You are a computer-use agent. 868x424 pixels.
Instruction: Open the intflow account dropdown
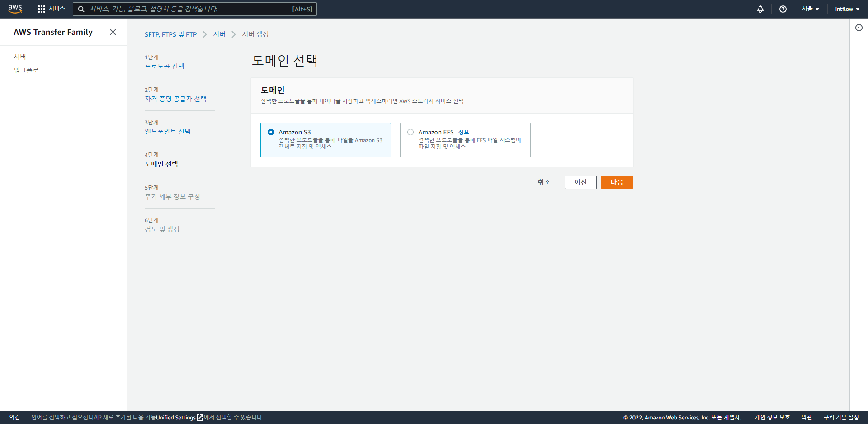tap(847, 9)
